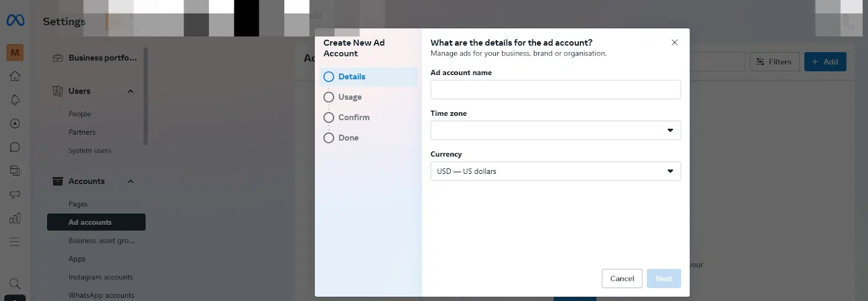The image size is (868, 301).
Task: Open the Notifications bell icon
Action: [15, 100]
